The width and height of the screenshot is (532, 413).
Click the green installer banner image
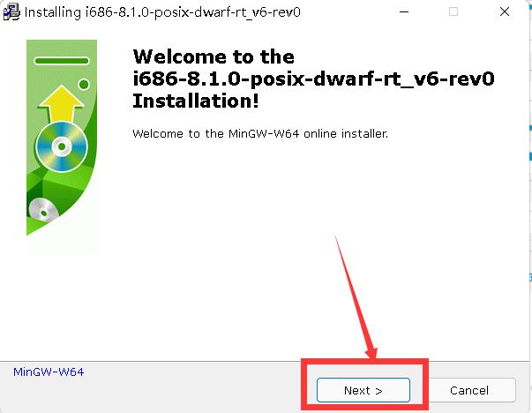click(x=62, y=147)
